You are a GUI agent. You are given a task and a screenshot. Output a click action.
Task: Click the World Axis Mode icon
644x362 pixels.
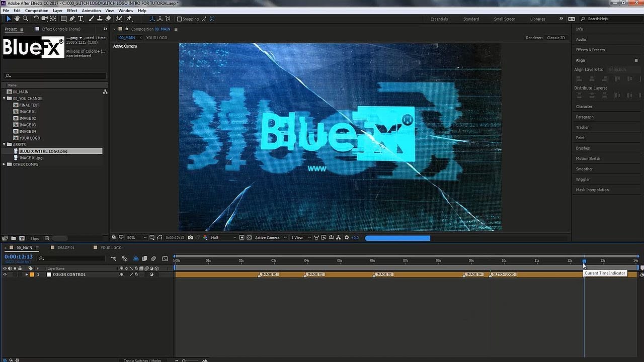[160, 19]
